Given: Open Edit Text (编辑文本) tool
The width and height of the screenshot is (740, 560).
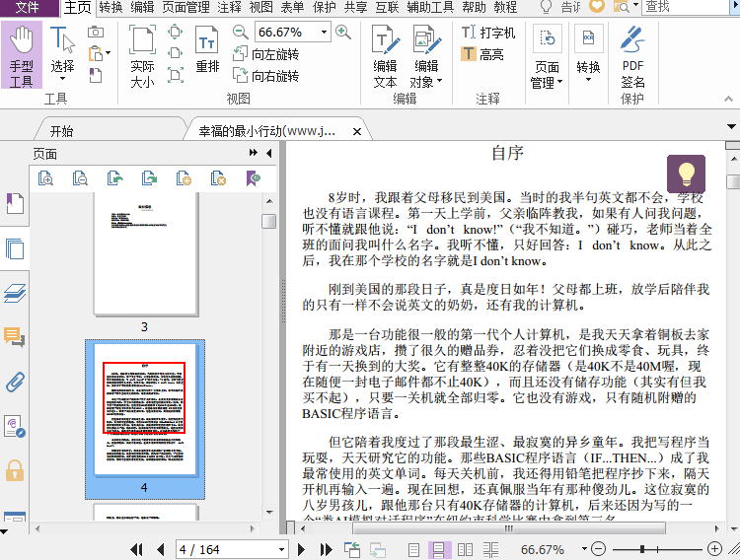Looking at the screenshot, I should [385, 56].
